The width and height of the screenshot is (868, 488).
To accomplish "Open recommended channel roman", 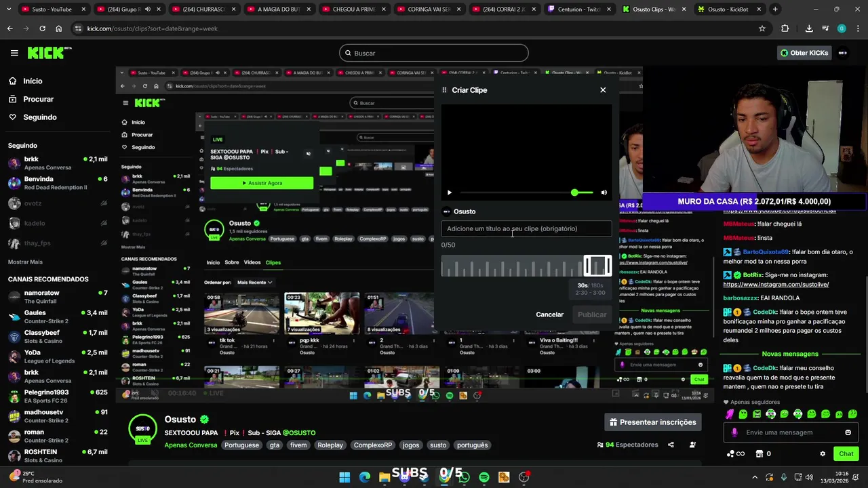I will [x=58, y=436].
